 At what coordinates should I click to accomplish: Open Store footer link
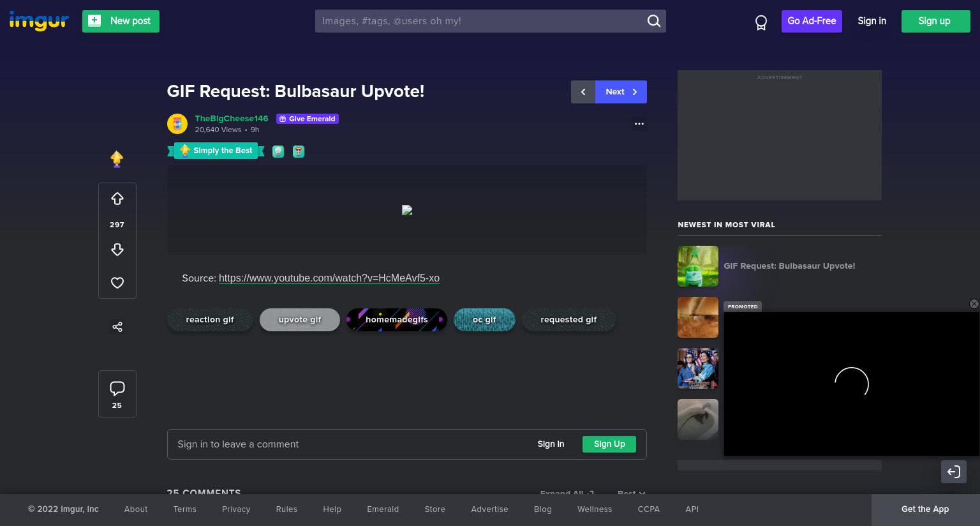435,509
